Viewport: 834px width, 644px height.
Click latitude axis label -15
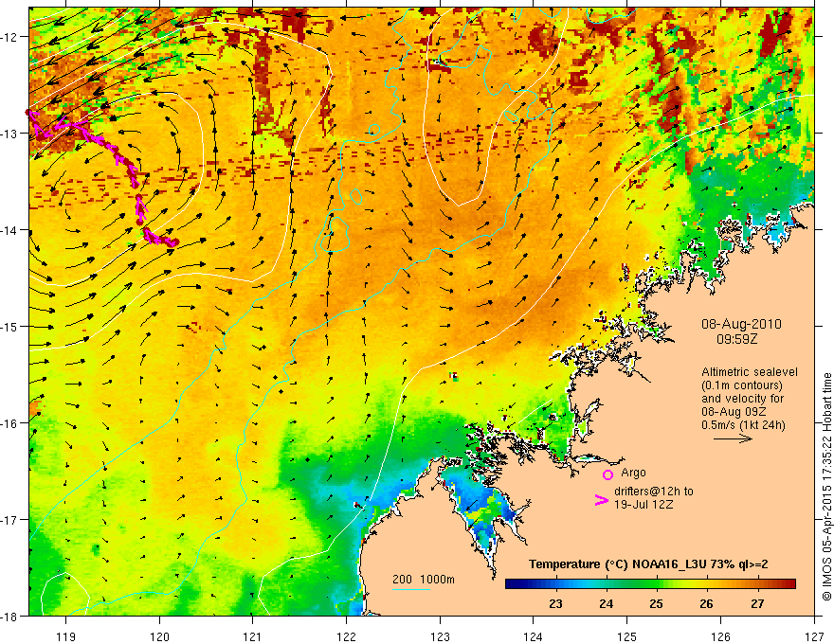pyautogui.click(x=10, y=326)
